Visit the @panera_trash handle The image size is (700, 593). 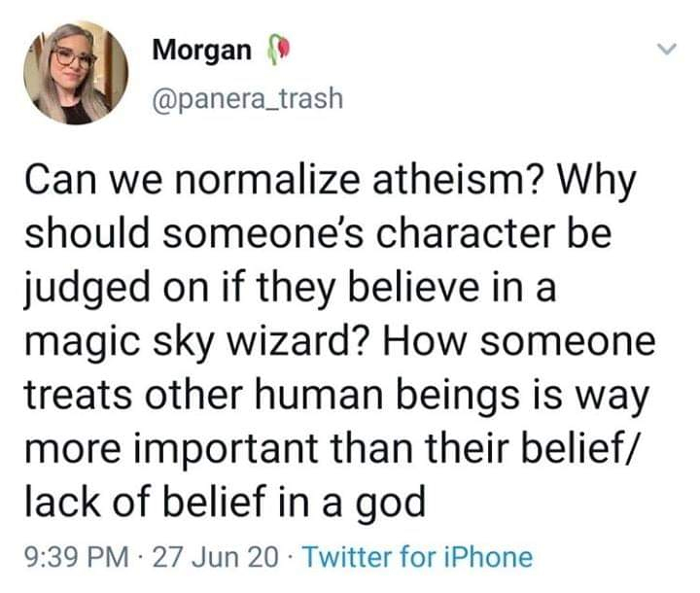tap(247, 98)
